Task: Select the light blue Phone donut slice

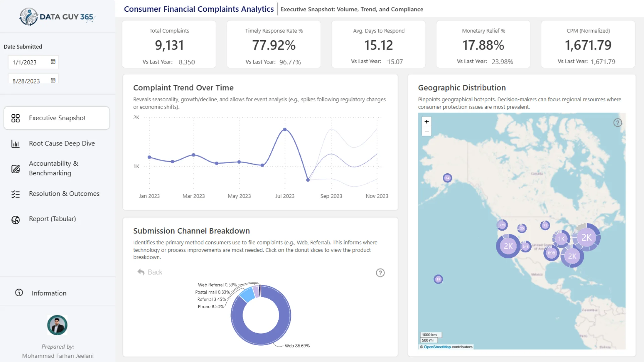Action: [247, 294]
